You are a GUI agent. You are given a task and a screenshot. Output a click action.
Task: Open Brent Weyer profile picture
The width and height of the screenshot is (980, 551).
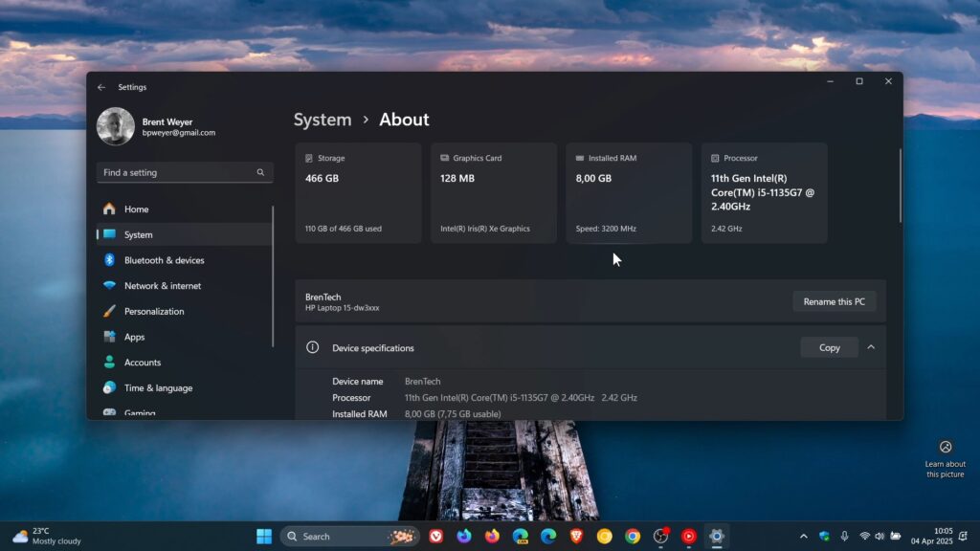tap(116, 126)
